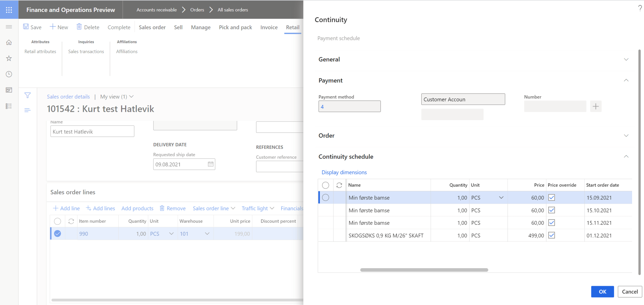The height and width of the screenshot is (305, 644).
Task: Click the help question mark icon
Action: [640, 8]
